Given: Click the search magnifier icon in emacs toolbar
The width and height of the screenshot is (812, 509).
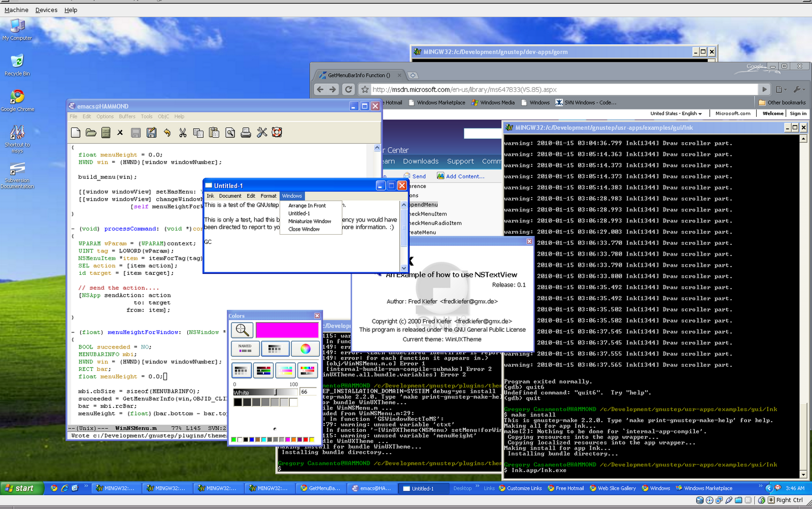Looking at the screenshot, I should (230, 133).
